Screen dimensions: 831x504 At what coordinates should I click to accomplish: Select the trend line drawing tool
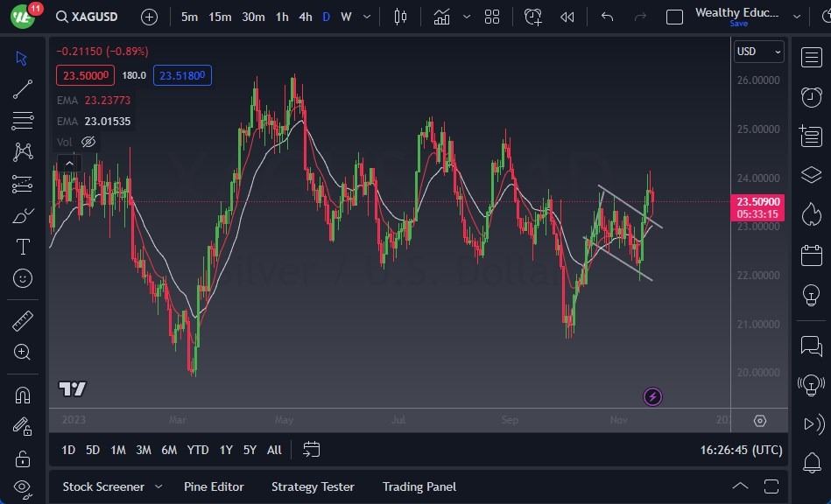point(23,89)
